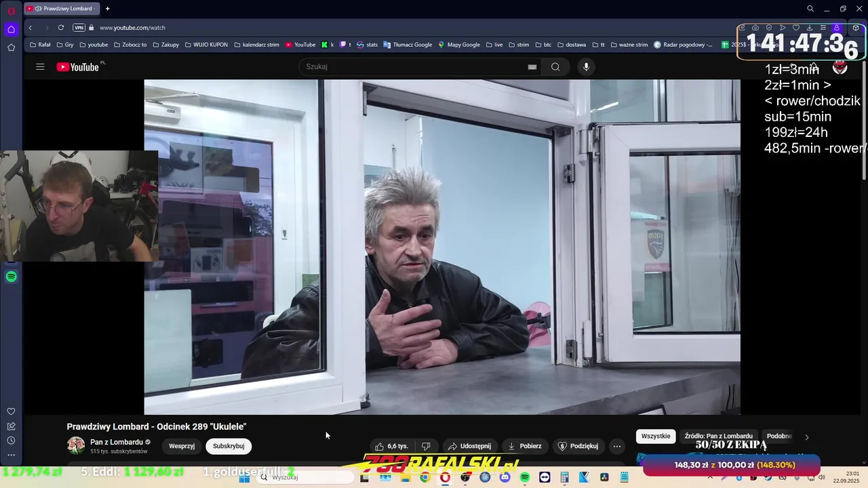Viewport: 868px width, 488px height.
Task: Download the video with Pobierz
Action: click(525, 446)
